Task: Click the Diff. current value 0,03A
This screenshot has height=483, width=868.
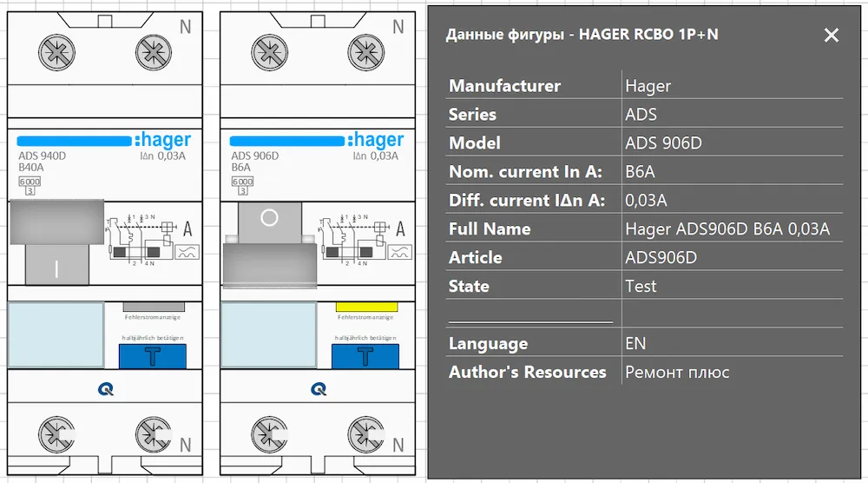Action: (646, 201)
